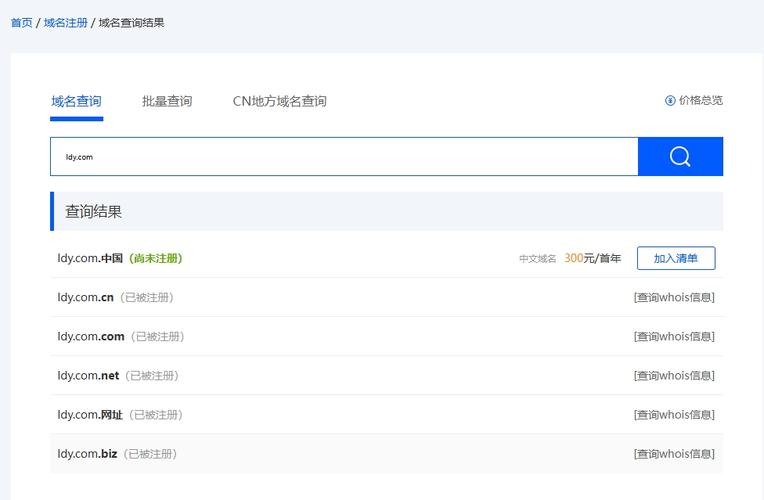Click the green 尚未注册 status text
The image size is (764, 500).
156,258
